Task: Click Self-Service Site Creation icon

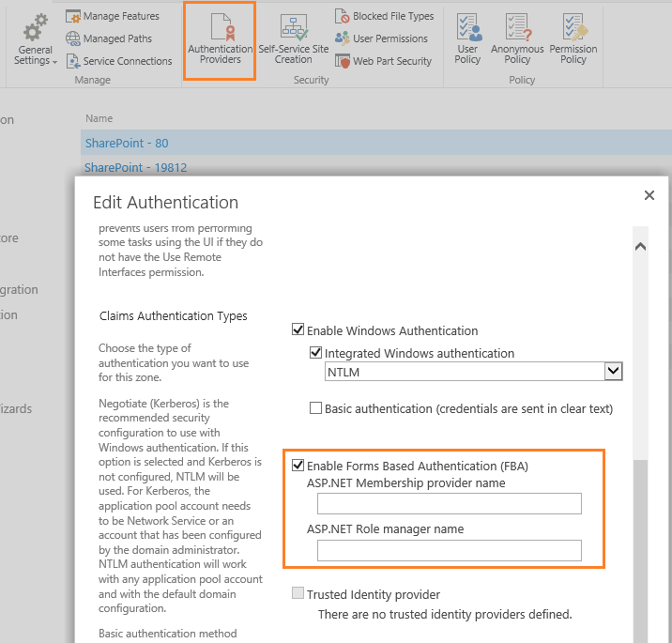Action: [294, 26]
